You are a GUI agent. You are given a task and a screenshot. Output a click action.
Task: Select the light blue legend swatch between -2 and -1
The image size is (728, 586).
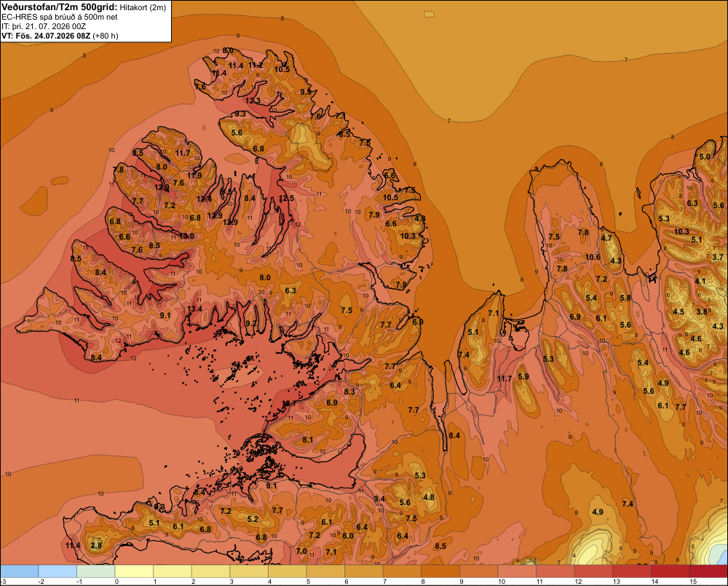click(x=58, y=571)
